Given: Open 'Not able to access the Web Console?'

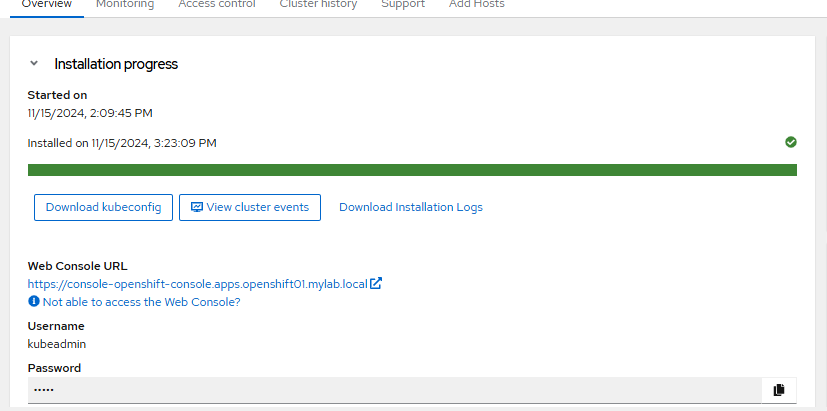Looking at the screenshot, I should pos(141,301).
